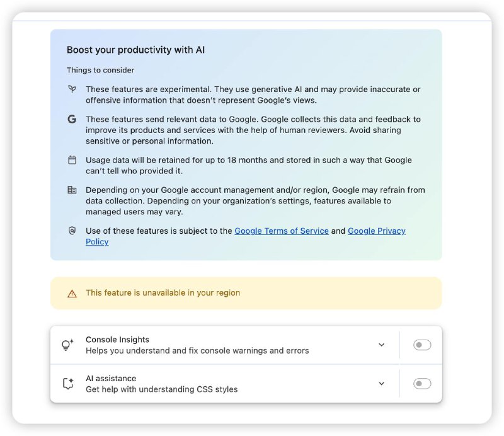The width and height of the screenshot is (504, 436).
Task: Click the Console Insights row title
Action: (117, 340)
